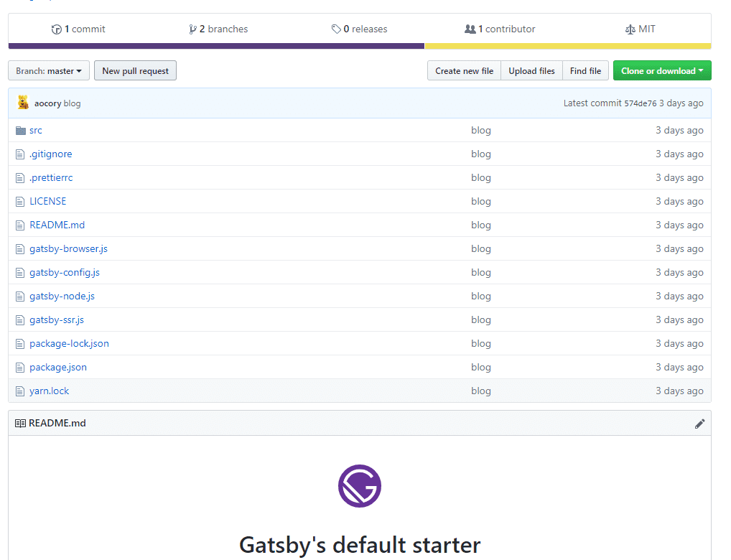This screenshot has height=560, width=731.
Task: Show the 1 contributor page
Action: click(500, 29)
